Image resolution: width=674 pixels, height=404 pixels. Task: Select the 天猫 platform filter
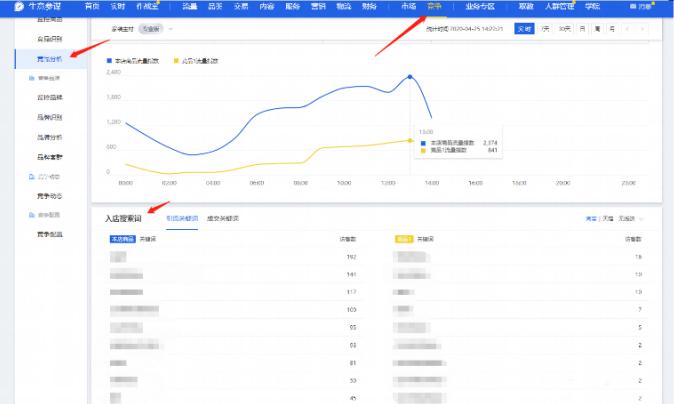pos(608,219)
